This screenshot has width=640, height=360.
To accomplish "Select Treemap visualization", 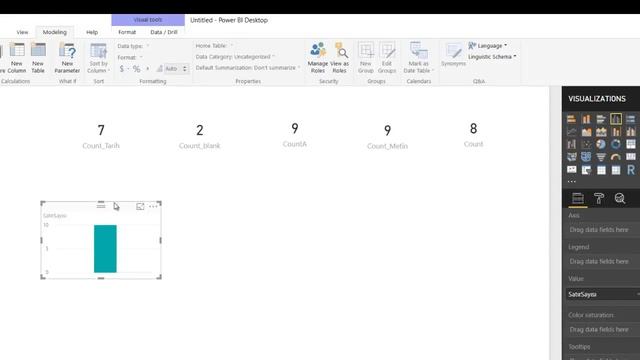I will 631,144.
